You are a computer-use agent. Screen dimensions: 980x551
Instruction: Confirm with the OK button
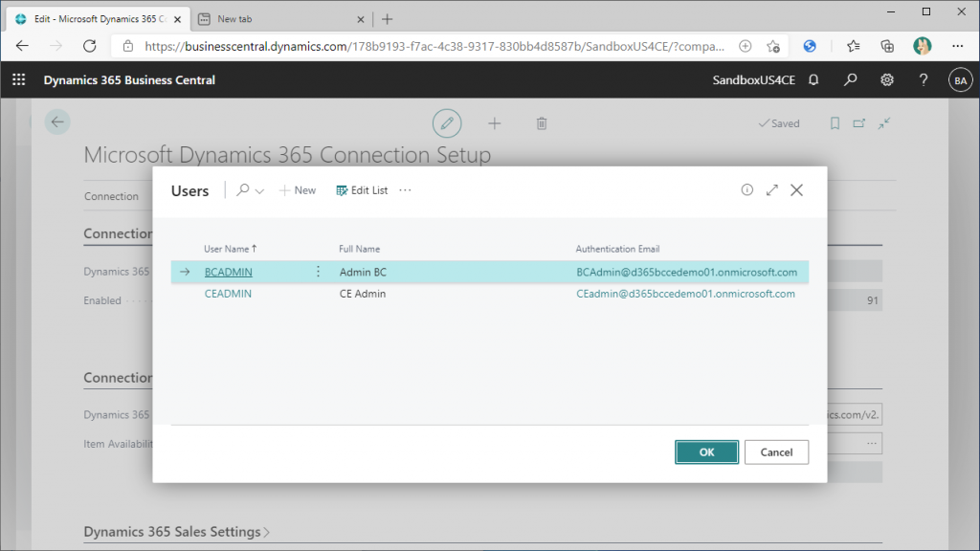706,452
